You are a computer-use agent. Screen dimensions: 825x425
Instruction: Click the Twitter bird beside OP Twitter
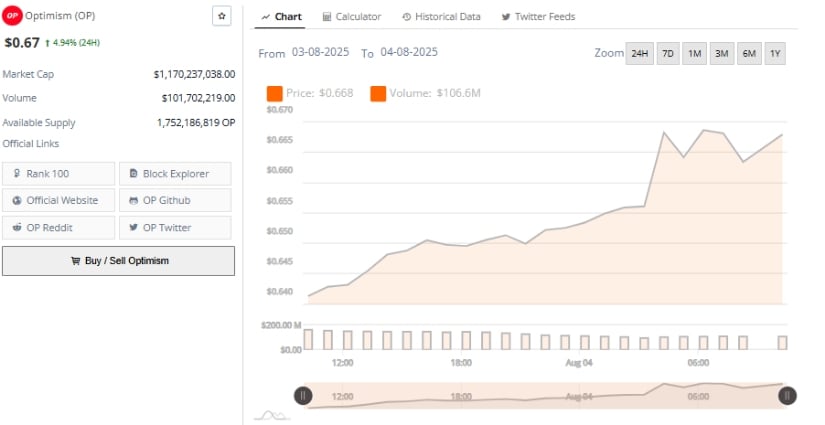click(134, 227)
